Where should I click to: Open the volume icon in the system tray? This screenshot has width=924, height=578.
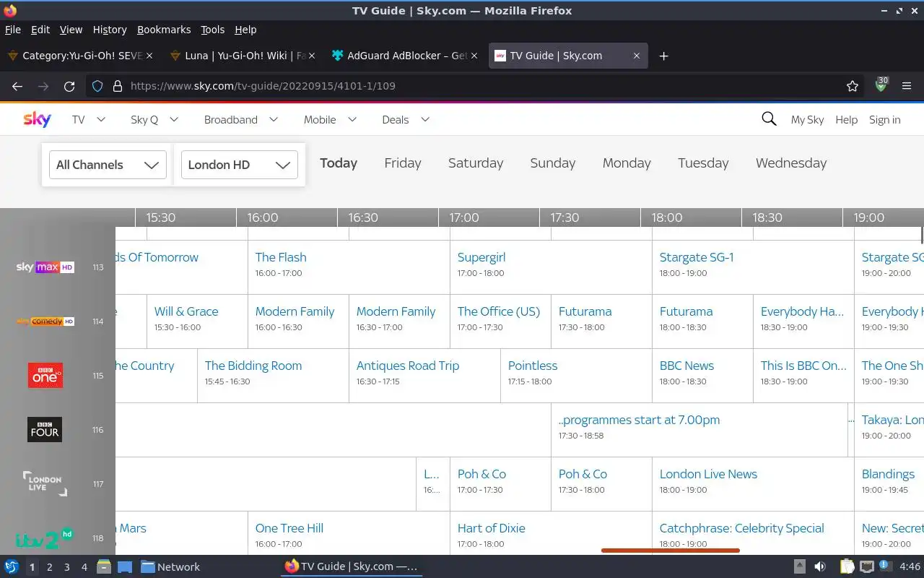(820, 566)
